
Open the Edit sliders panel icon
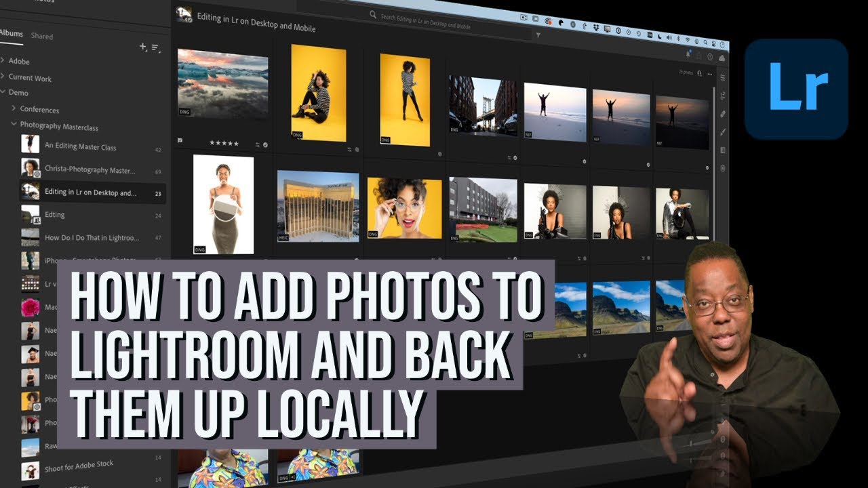[723, 79]
